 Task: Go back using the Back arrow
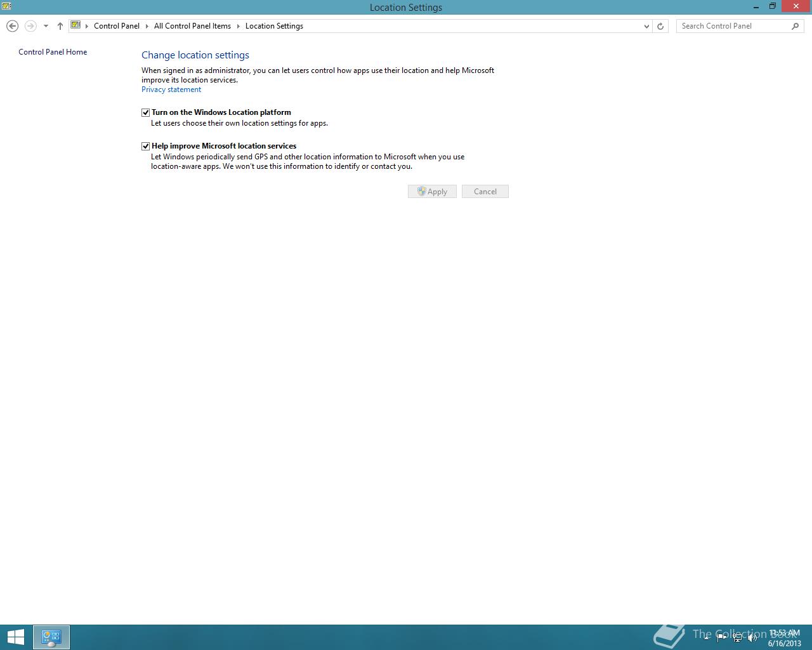12,26
